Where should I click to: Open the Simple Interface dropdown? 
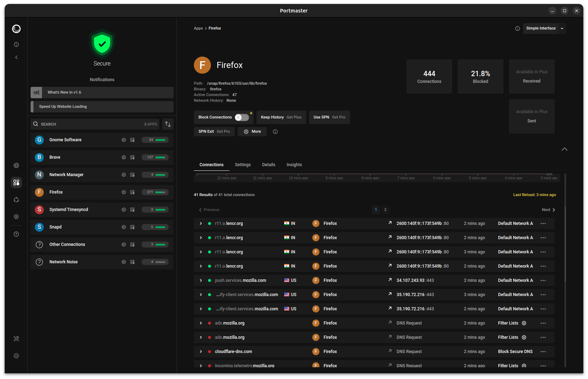point(544,28)
